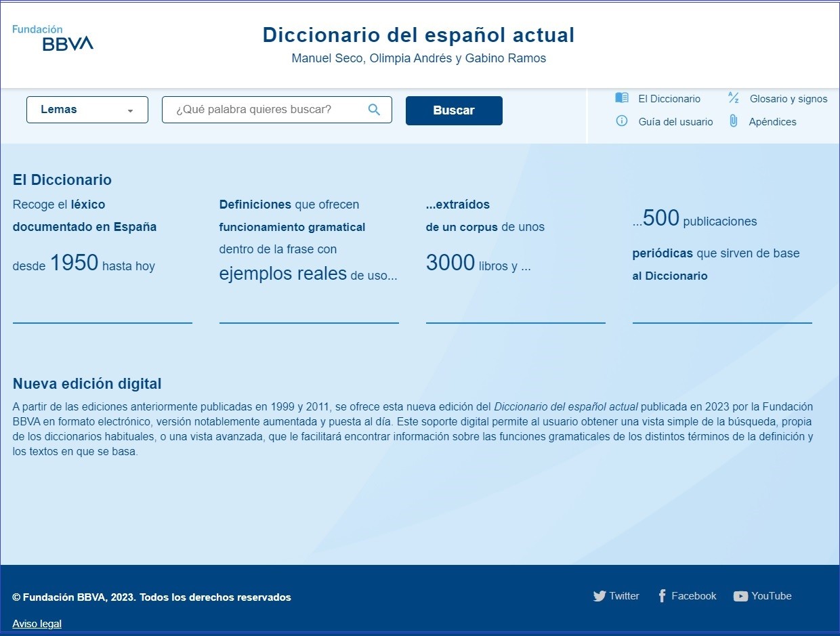Open the Glosario y signos menu link
The image size is (840, 636).
(x=789, y=99)
